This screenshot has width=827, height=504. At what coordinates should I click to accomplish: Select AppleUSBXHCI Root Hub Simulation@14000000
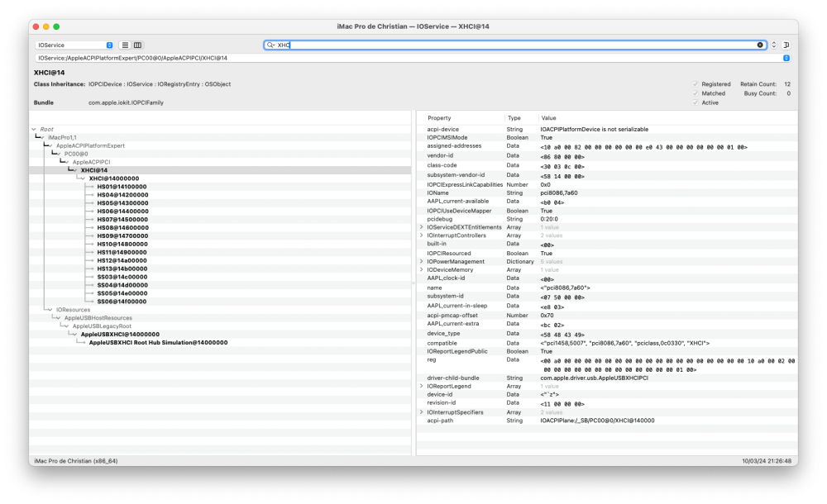(x=158, y=343)
